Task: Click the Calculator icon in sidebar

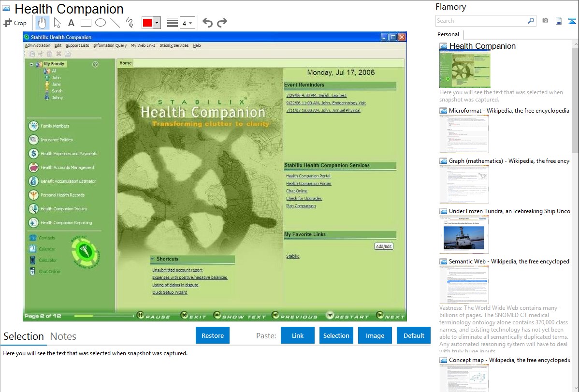Action: tap(32, 260)
